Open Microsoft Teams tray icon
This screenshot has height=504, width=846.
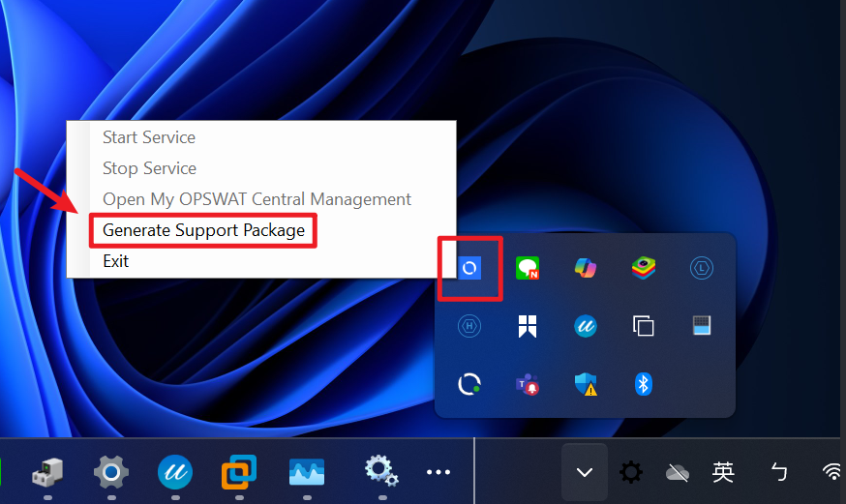click(x=528, y=384)
